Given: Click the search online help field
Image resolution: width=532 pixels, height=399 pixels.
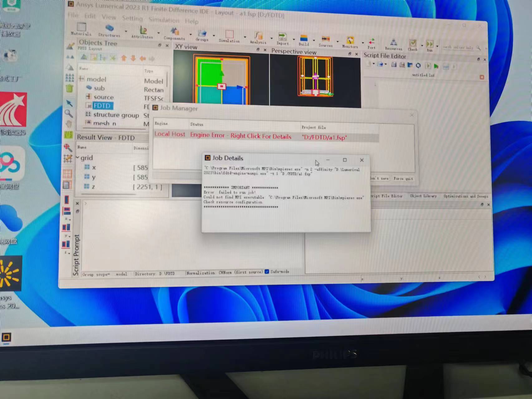Looking at the screenshot, I should pyautogui.click(x=458, y=47).
